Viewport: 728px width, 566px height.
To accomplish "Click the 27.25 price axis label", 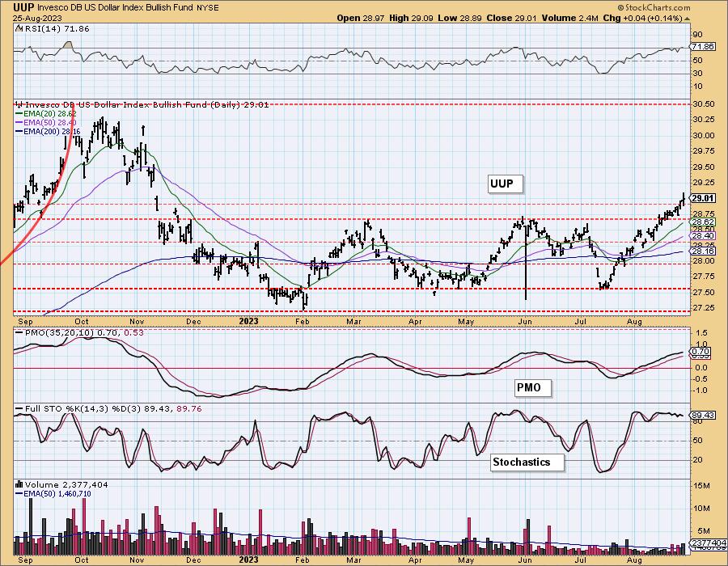I will (704, 307).
